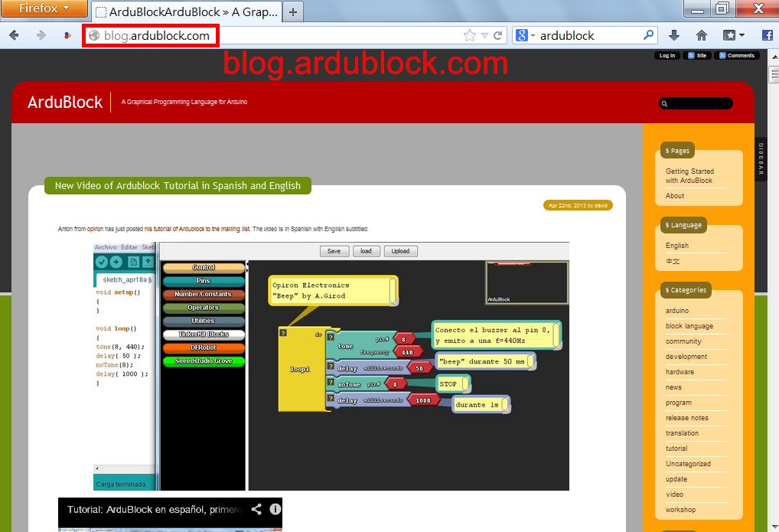Open the Uncategorized category

point(688,464)
